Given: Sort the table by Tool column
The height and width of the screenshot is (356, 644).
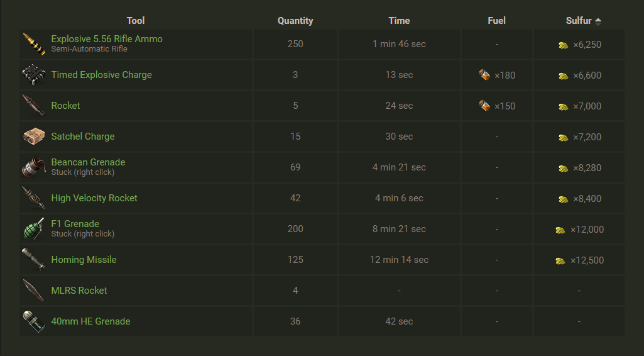Looking at the screenshot, I should (136, 21).
